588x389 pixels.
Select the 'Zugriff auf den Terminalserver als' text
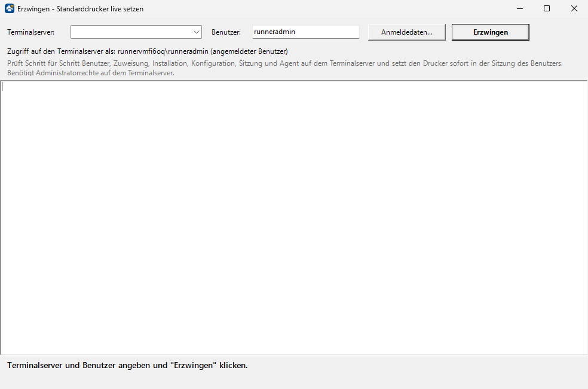[x=61, y=51]
